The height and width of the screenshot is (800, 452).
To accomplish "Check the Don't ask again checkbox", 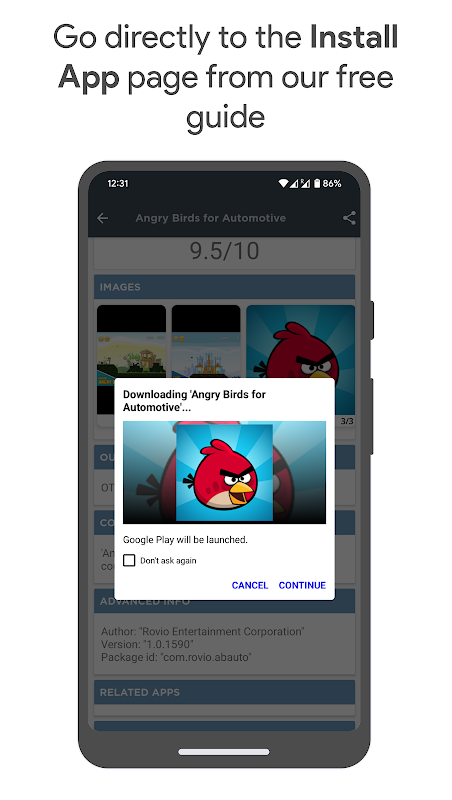I will [130, 561].
